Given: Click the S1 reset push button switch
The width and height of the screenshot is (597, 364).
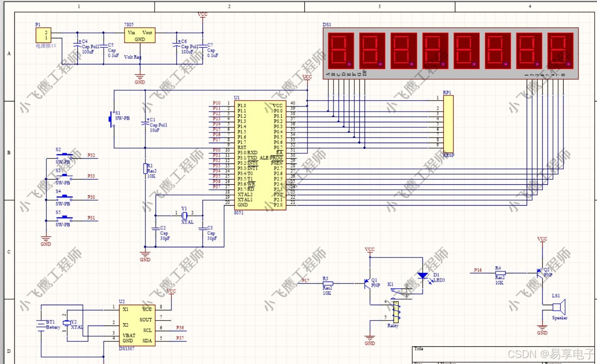Looking at the screenshot, I should 112,119.
